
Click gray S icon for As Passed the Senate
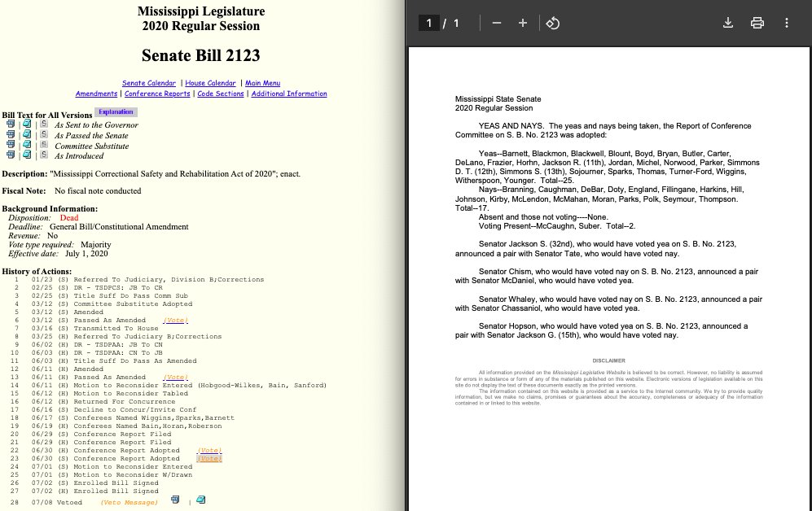pos(44,134)
